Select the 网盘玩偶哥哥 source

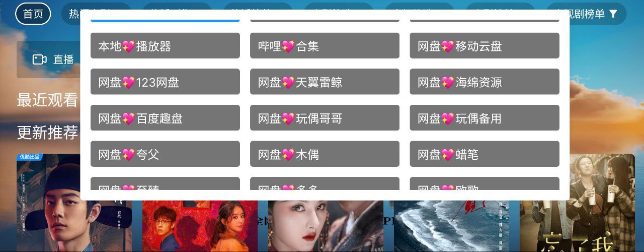click(325, 118)
